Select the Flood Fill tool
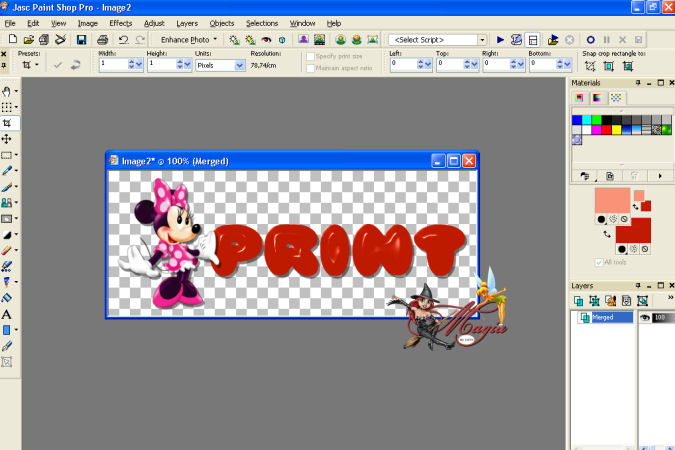The width and height of the screenshot is (675, 450). tap(6, 298)
